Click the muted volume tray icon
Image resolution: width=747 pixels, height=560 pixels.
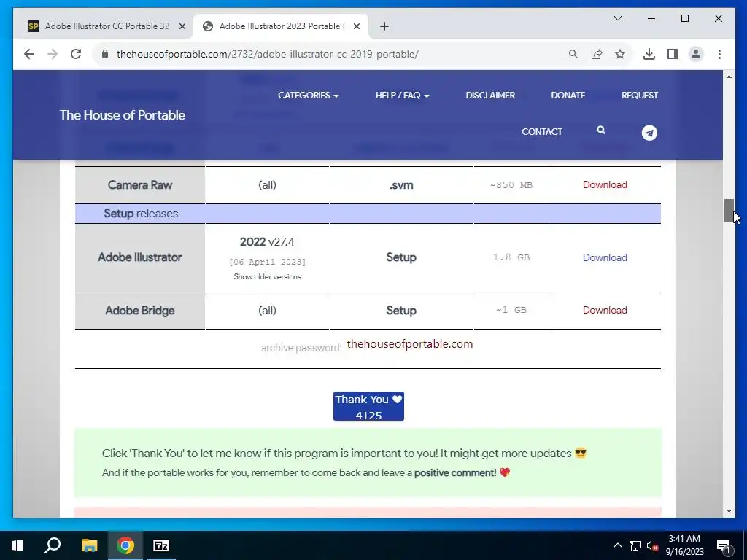click(652, 545)
